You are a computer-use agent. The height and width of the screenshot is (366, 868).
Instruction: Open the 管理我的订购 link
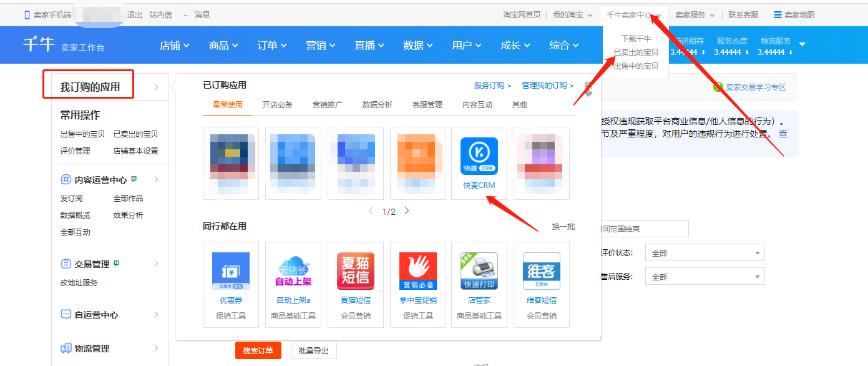coord(548,86)
